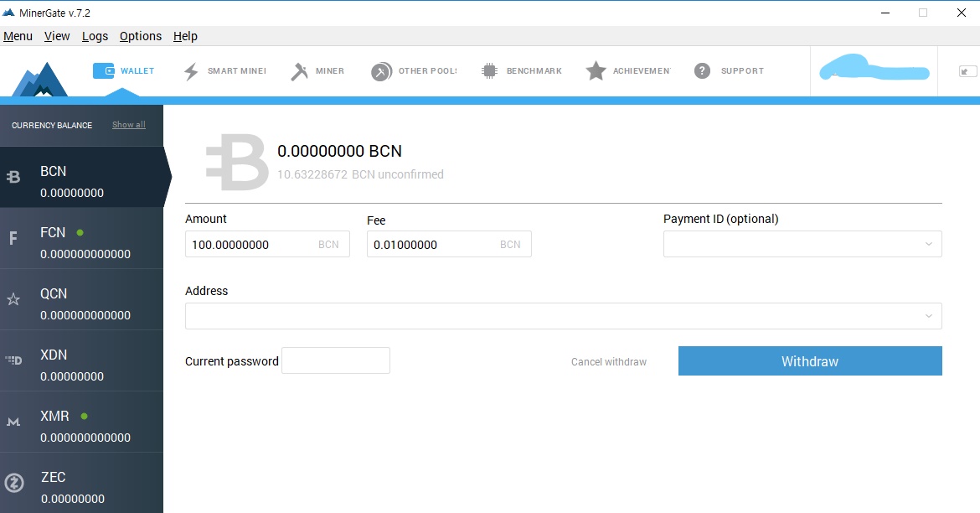Click the Smart Miner lightning icon

(191, 71)
